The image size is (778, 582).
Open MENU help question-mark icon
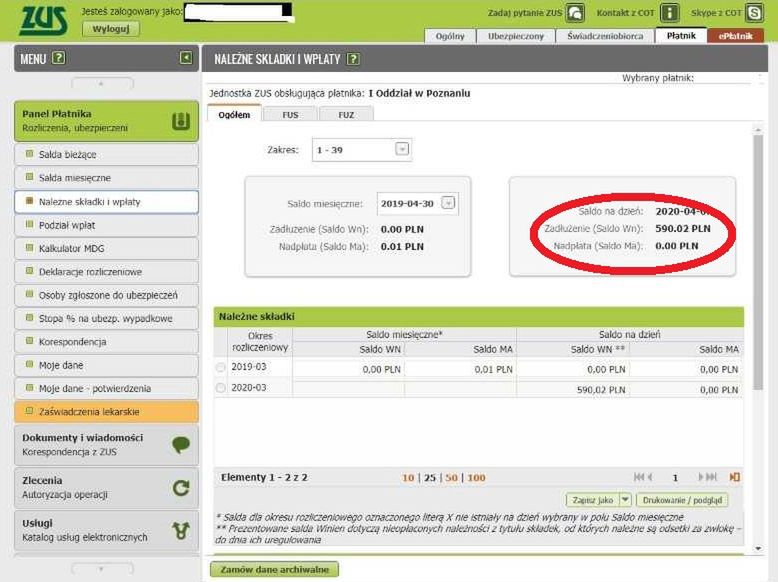[x=59, y=58]
